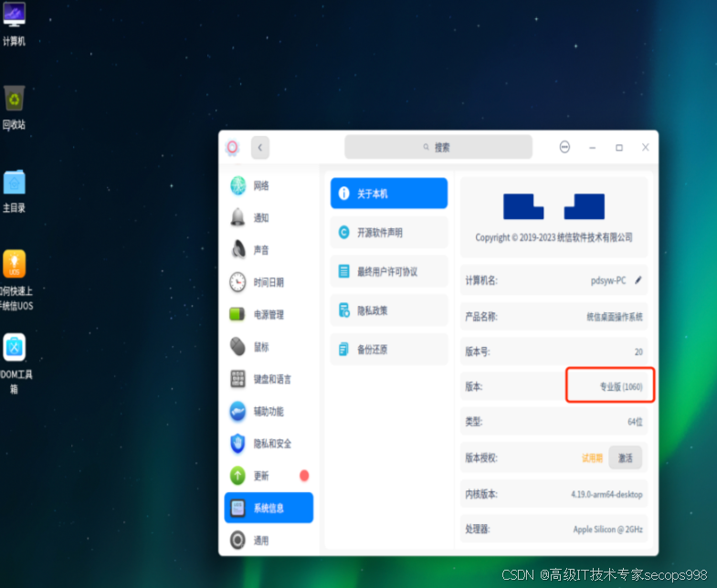Click the 专业版 (1060) version value

[x=621, y=387]
